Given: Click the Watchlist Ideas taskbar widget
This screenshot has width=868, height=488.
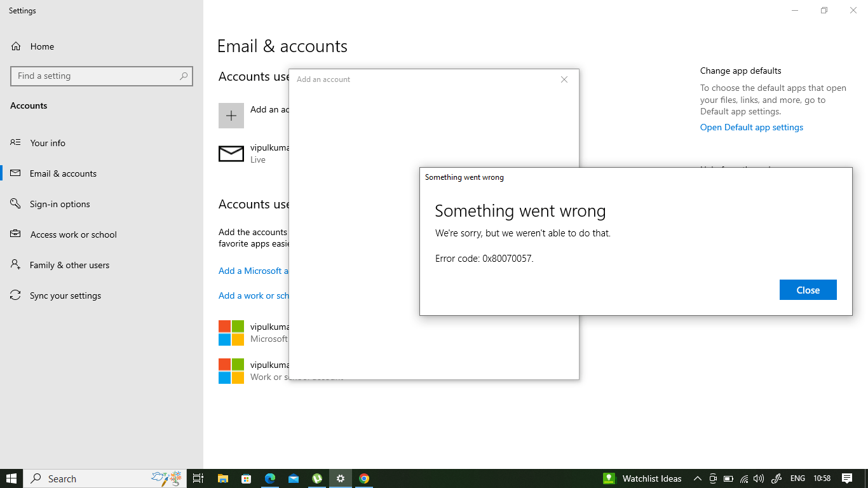Looking at the screenshot, I should point(643,478).
